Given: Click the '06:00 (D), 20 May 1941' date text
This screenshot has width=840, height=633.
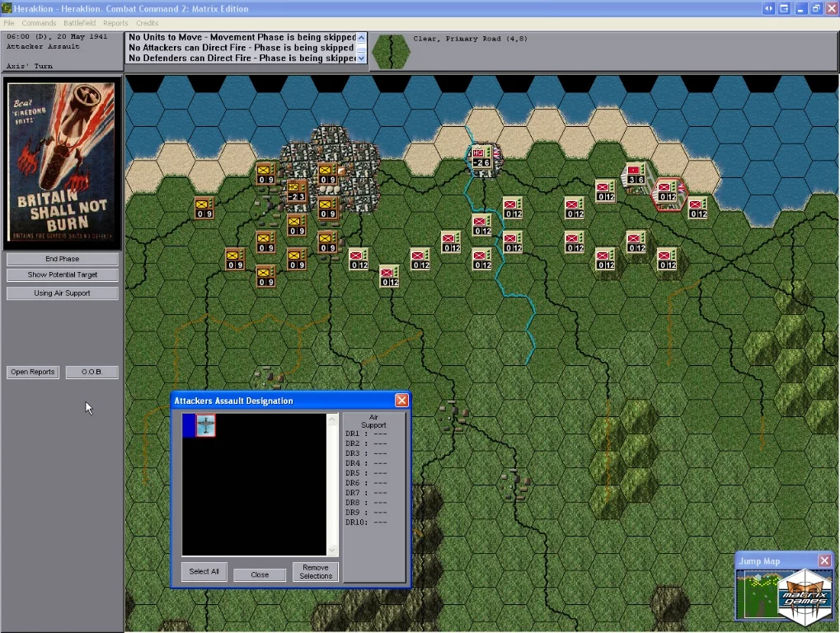Looking at the screenshot, I should point(57,37).
